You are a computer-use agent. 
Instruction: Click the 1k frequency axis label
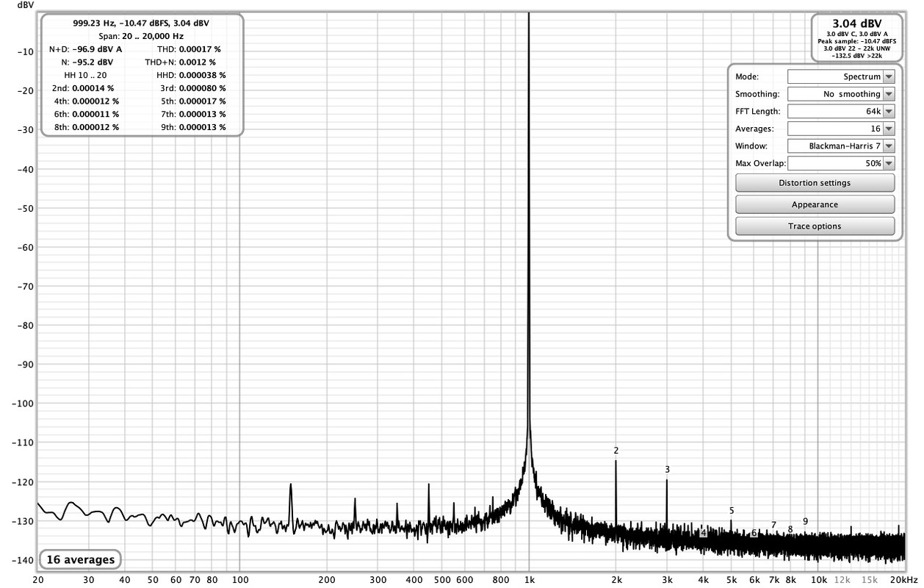click(x=529, y=580)
